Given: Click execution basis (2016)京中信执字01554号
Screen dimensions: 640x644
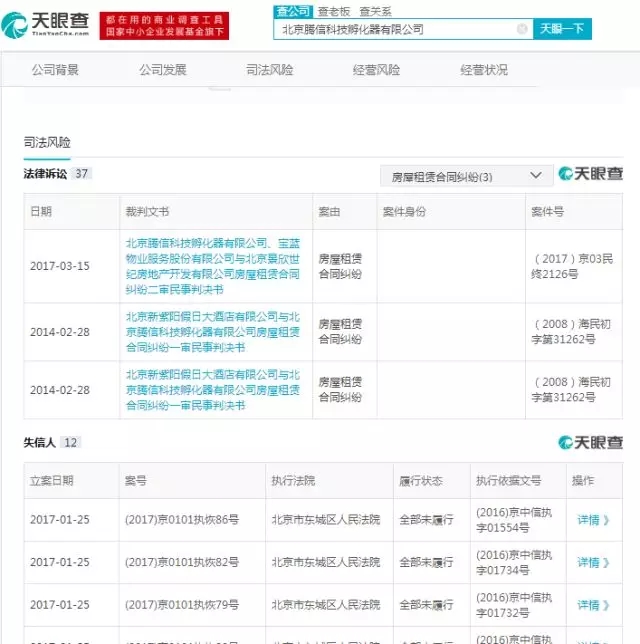Looking at the screenshot, I should (513, 520).
